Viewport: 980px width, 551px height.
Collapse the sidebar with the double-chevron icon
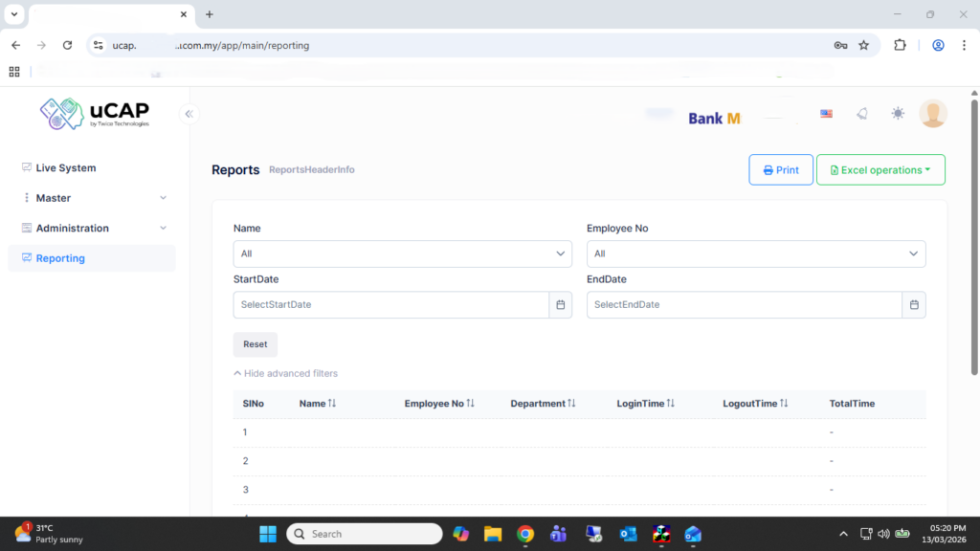click(x=189, y=114)
